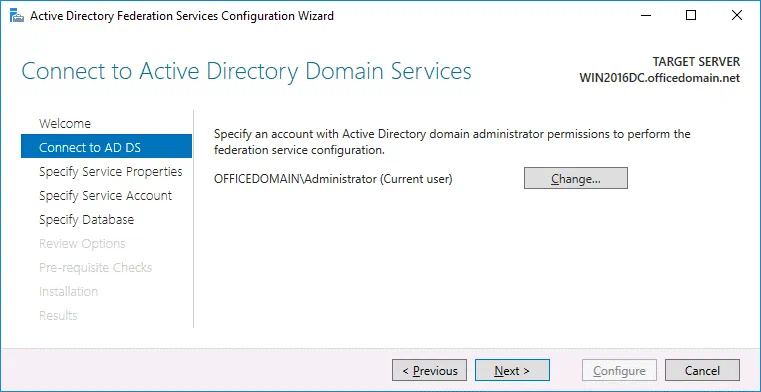761x392 pixels.
Task: Click the WIN2016DC.officedomain.net target server label
Action: pyautogui.click(x=660, y=78)
